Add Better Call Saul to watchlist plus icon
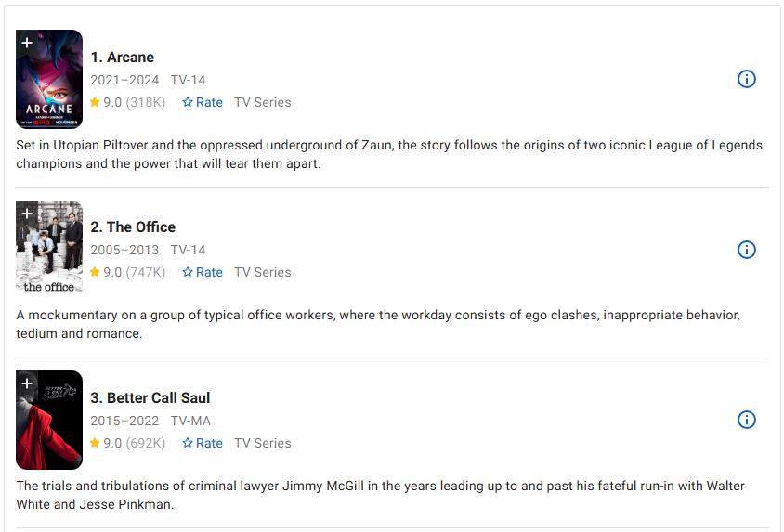The image size is (784, 532). (x=27, y=383)
